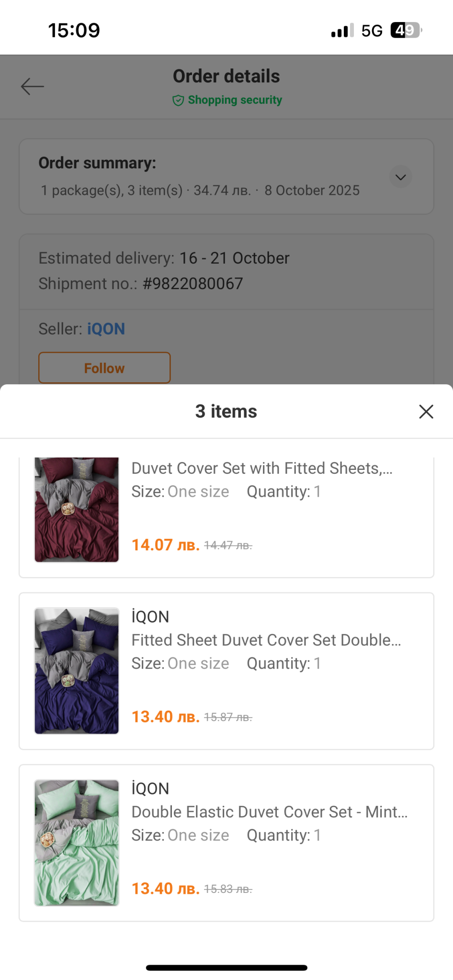Tap the Shopping security shield icon
This screenshot has width=453, height=980.
point(178,100)
